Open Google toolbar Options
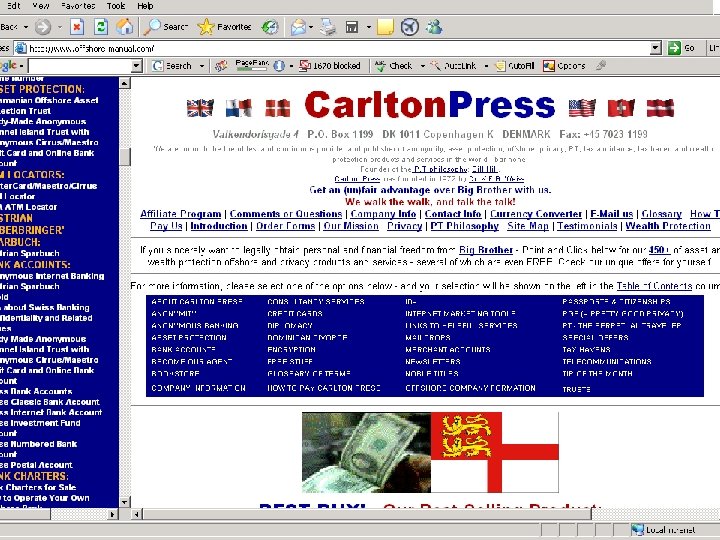The height and width of the screenshot is (540, 720). pos(564,66)
